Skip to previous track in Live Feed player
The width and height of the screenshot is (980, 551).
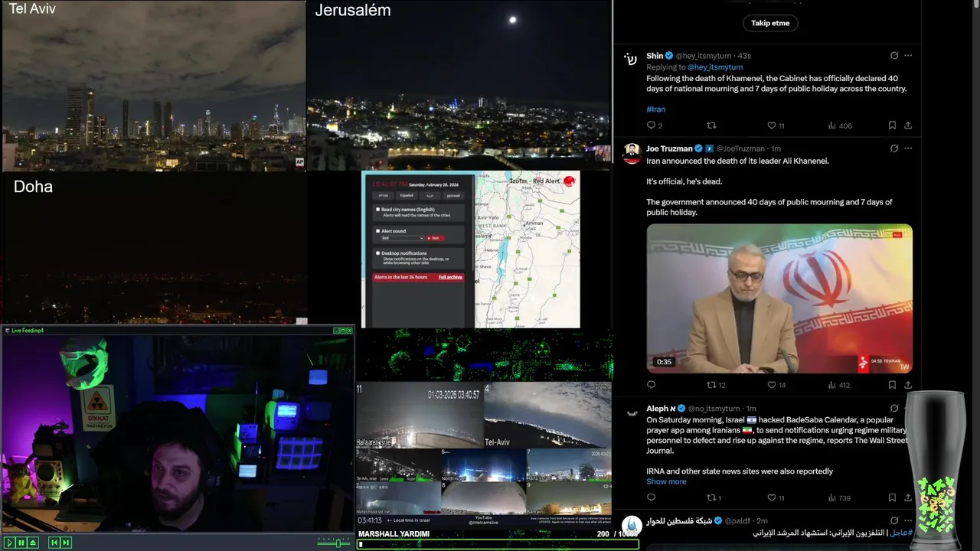pyautogui.click(x=54, y=543)
